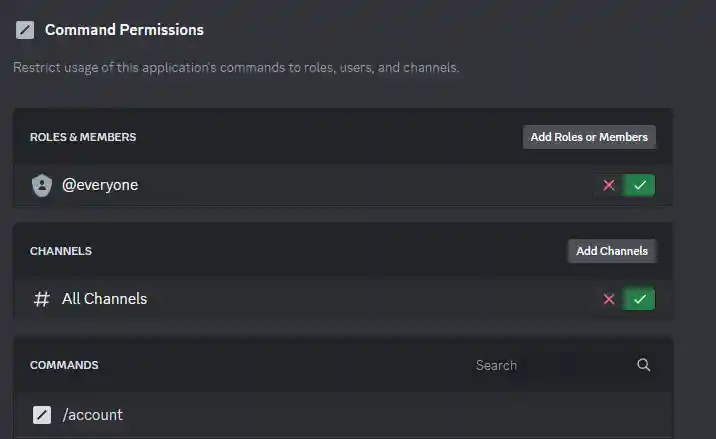Click the @everyone role shield icon
The height and width of the screenshot is (439, 716).
41,185
